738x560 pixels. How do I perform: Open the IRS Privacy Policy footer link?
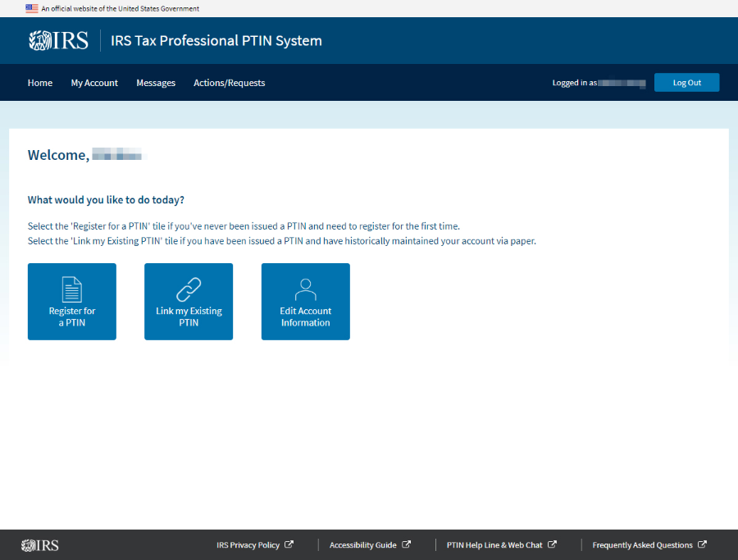248,545
